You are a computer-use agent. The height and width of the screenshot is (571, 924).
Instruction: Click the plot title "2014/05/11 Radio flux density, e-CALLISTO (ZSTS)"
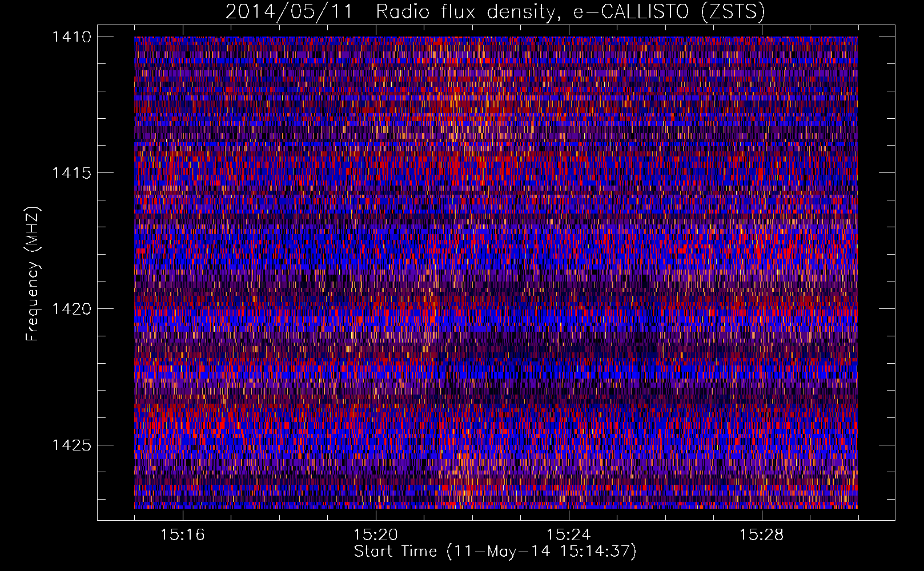coord(495,12)
